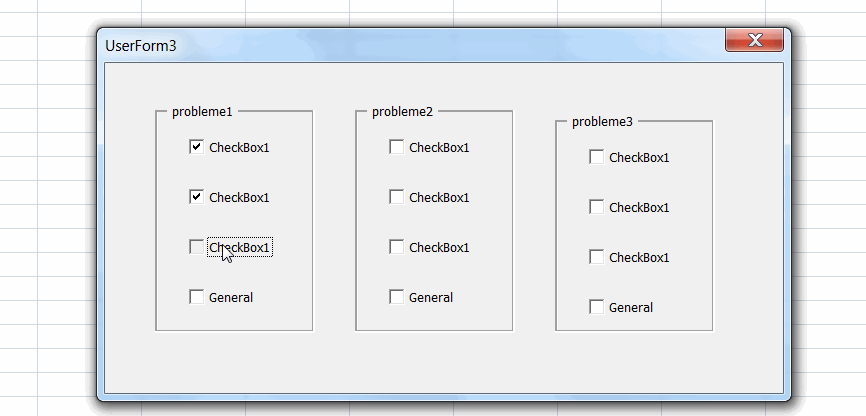
Task: Enable the General checkbox in probleme1
Action: (196, 297)
